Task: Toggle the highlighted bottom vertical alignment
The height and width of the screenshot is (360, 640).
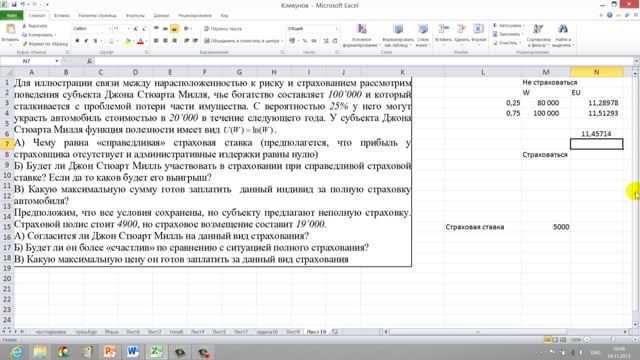Action: pyautogui.click(x=174, y=29)
